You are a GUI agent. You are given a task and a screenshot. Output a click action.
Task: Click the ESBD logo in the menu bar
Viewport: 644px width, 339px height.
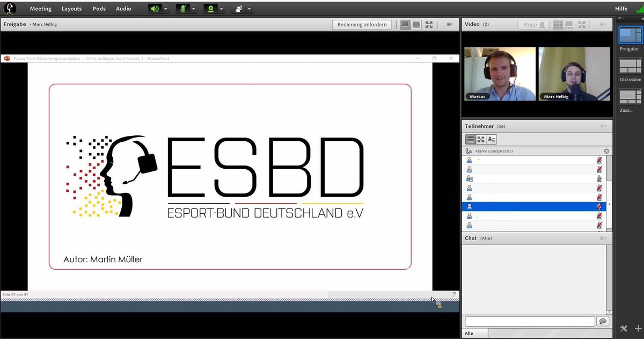point(10,9)
